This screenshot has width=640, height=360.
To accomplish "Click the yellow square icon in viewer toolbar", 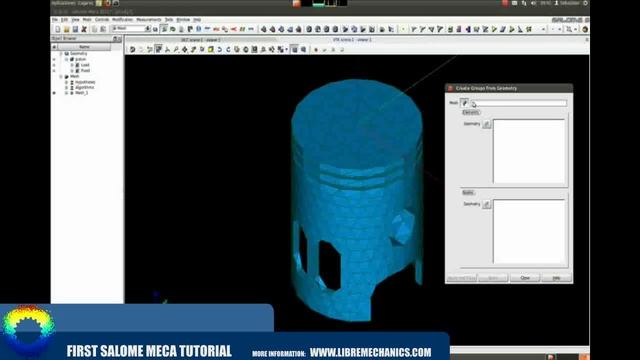I will [x=211, y=49].
